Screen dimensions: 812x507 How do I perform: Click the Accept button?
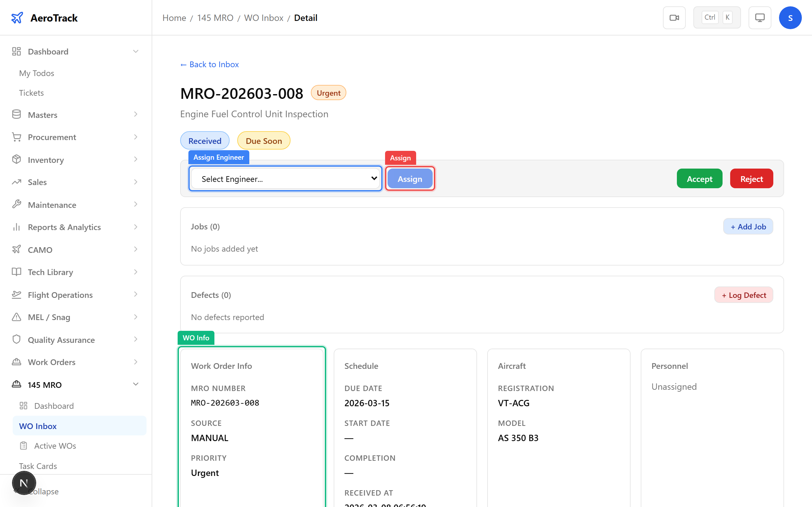point(699,178)
